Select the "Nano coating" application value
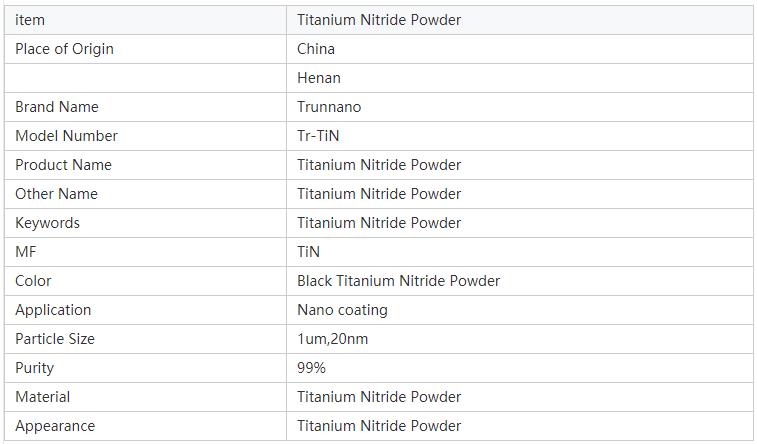The image size is (757, 444). [x=342, y=310]
